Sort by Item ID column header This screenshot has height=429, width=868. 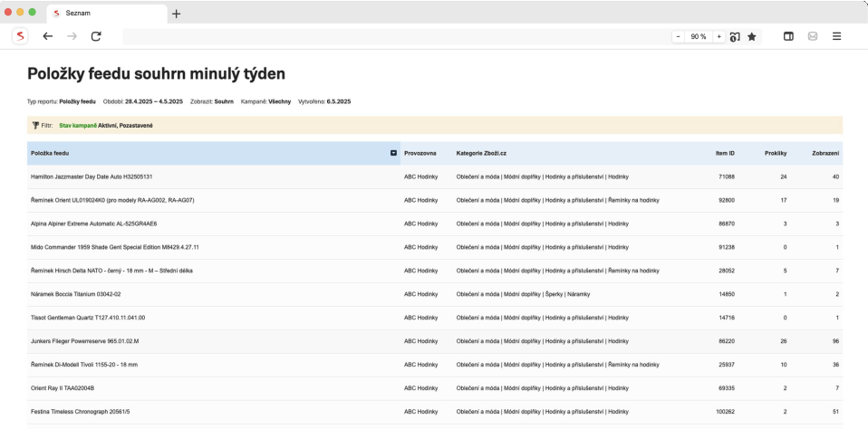(x=725, y=153)
